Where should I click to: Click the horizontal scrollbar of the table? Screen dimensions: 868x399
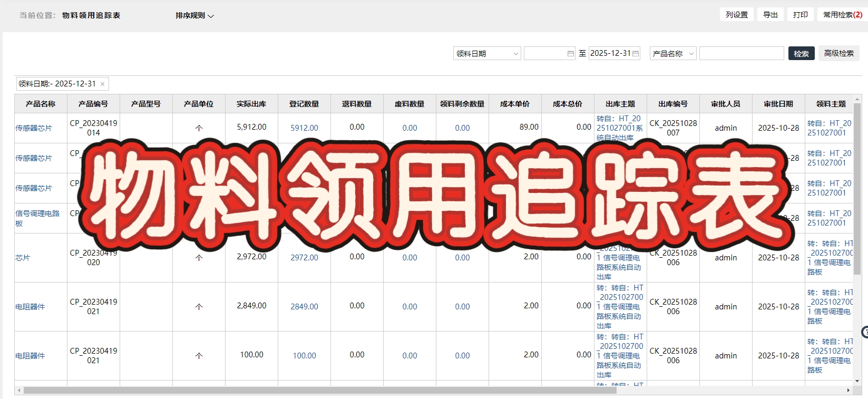tap(320, 391)
